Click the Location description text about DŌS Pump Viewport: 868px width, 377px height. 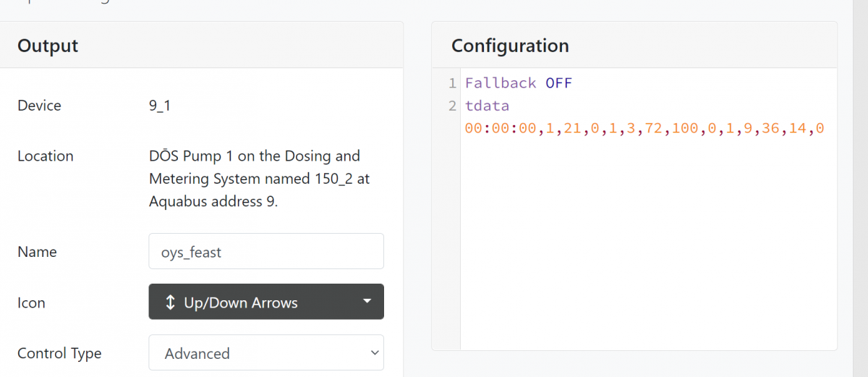259,178
